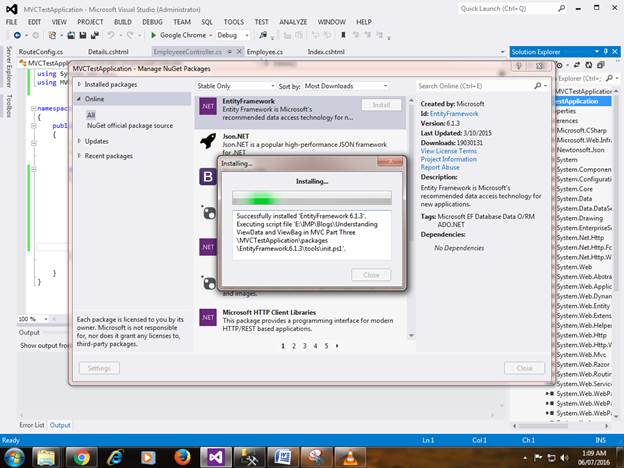This screenshot has width=624, height=468.
Task: Click EntityFramework Id link
Action: click(454, 114)
